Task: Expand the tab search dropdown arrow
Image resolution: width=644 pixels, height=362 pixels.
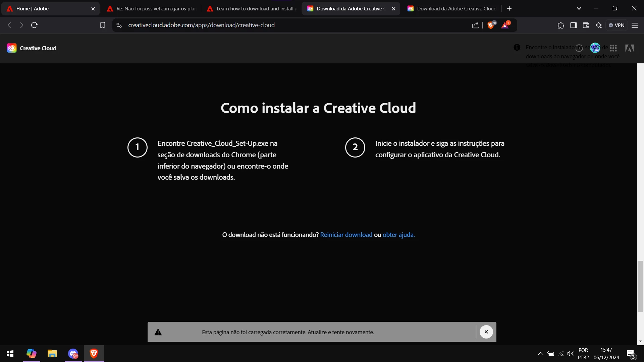Action: click(x=579, y=8)
